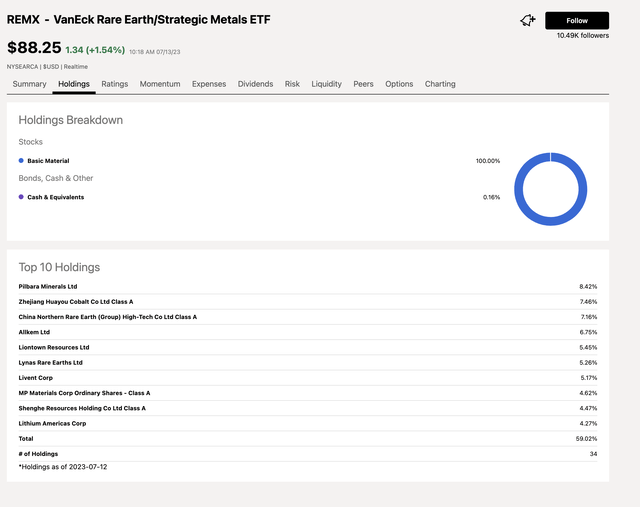The image size is (640, 507).
Task: Open the Expenses tab
Action: point(209,84)
